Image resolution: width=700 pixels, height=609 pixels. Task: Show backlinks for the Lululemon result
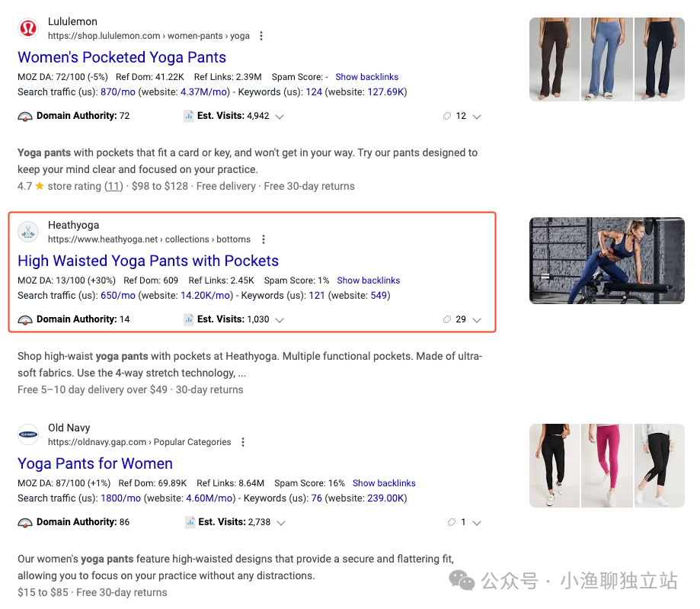point(367,77)
